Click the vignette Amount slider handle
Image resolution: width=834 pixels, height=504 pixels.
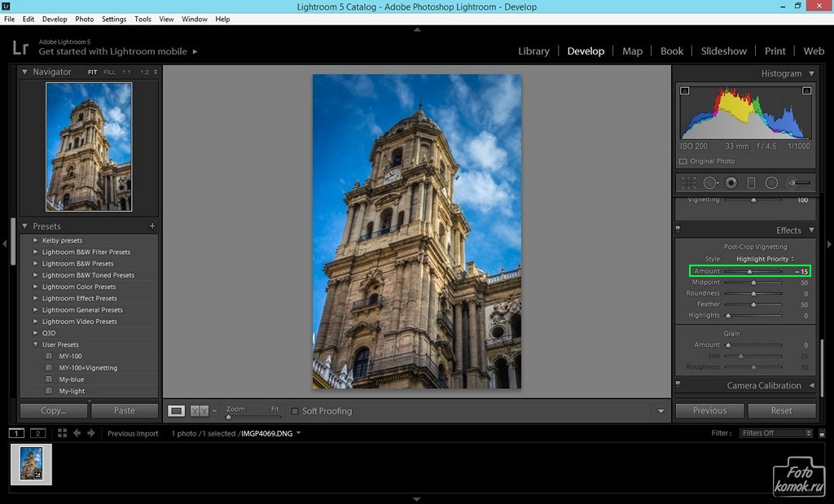[x=749, y=271]
